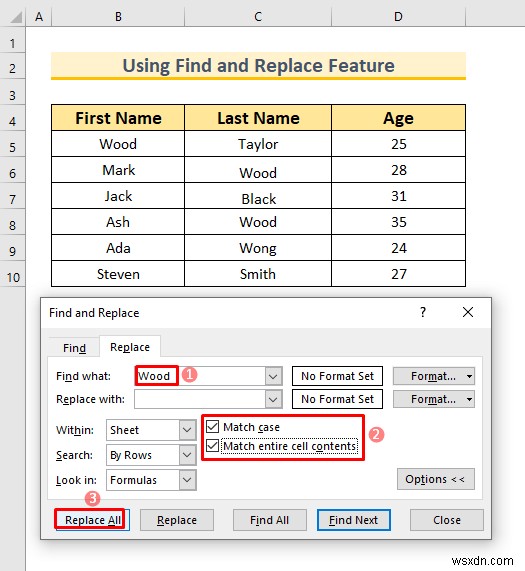Select column A header

click(39, 17)
